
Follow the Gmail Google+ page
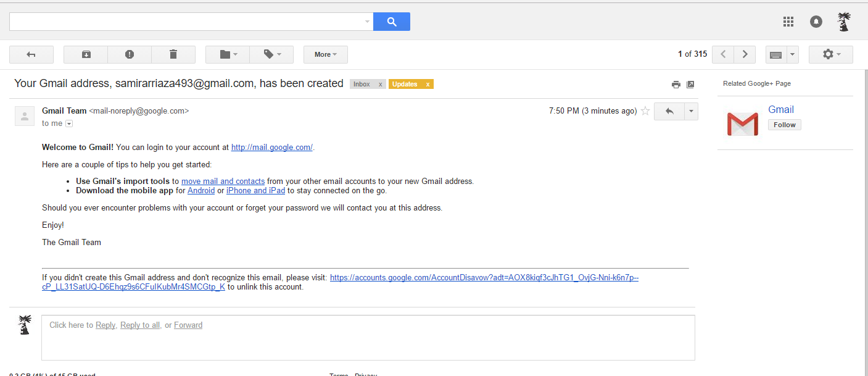tap(785, 125)
